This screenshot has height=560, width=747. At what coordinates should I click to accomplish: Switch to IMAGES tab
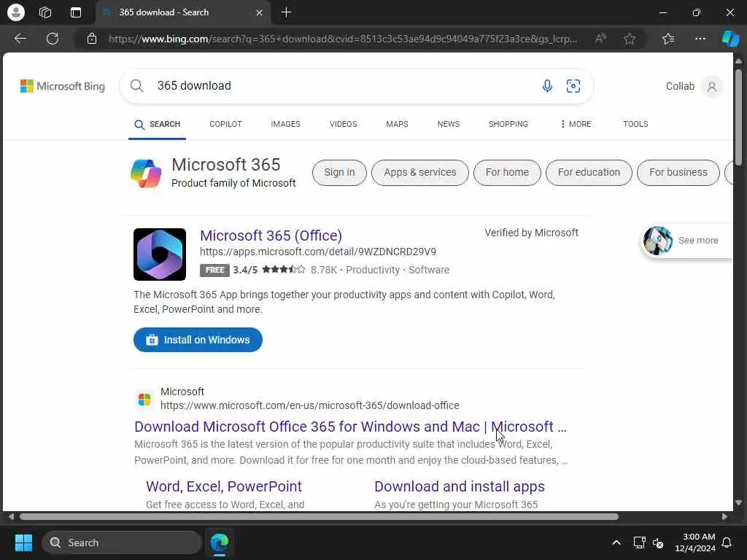pos(285,124)
